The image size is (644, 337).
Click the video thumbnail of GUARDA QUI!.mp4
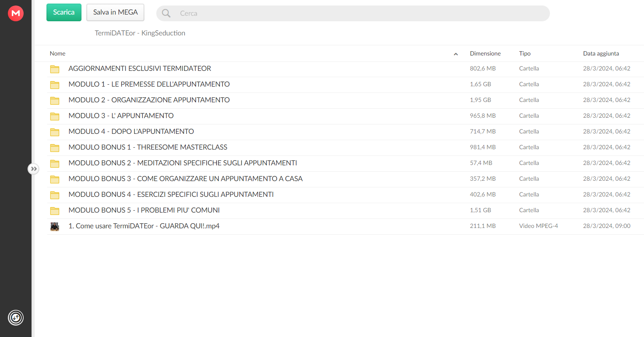(55, 227)
